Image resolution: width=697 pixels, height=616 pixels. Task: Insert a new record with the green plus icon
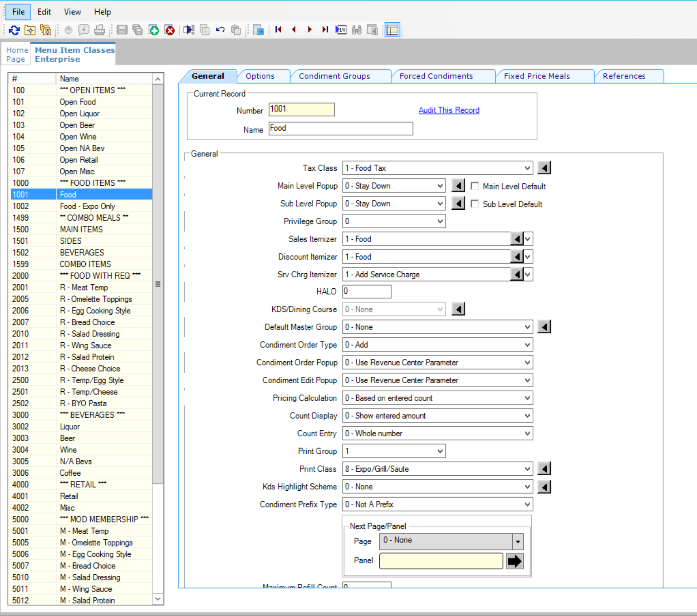coord(154,30)
